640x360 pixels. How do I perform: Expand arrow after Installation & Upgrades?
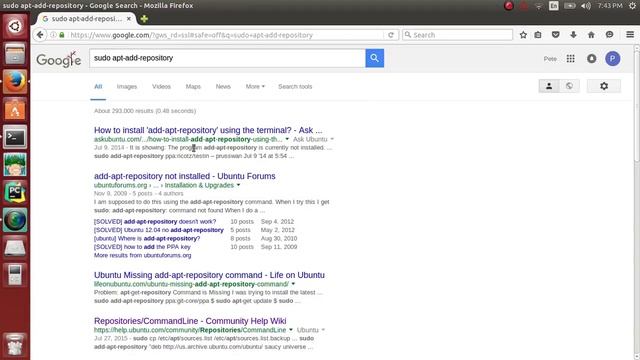pyautogui.click(x=238, y=185)
